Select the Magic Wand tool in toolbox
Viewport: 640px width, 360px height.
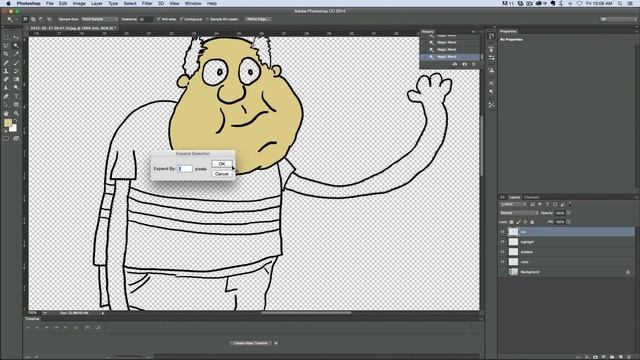pos(16,46)
